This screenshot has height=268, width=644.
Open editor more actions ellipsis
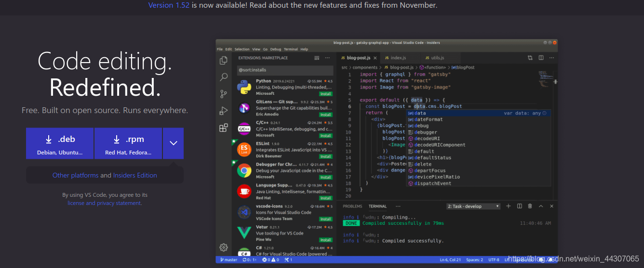point(552,58)
